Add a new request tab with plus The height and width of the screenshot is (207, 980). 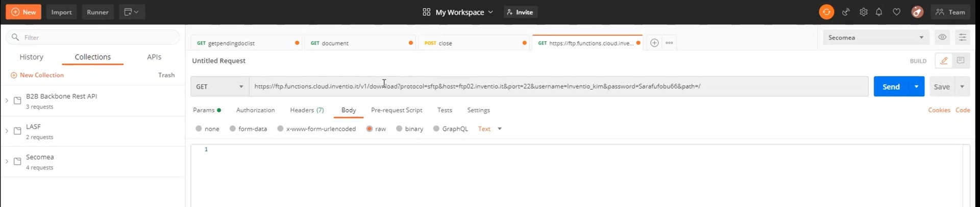click(x=654, y=43)
